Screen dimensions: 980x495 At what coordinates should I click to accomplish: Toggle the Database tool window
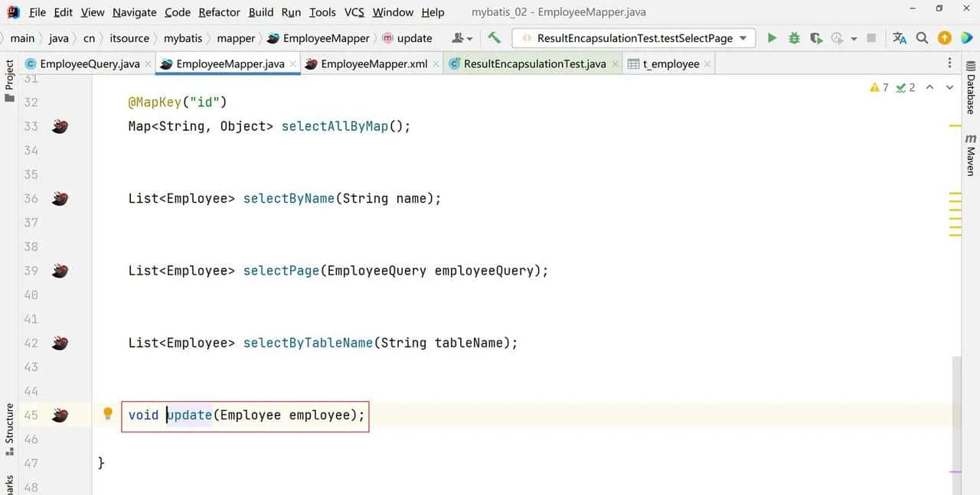pyautogui.click(x=971, y=93)
